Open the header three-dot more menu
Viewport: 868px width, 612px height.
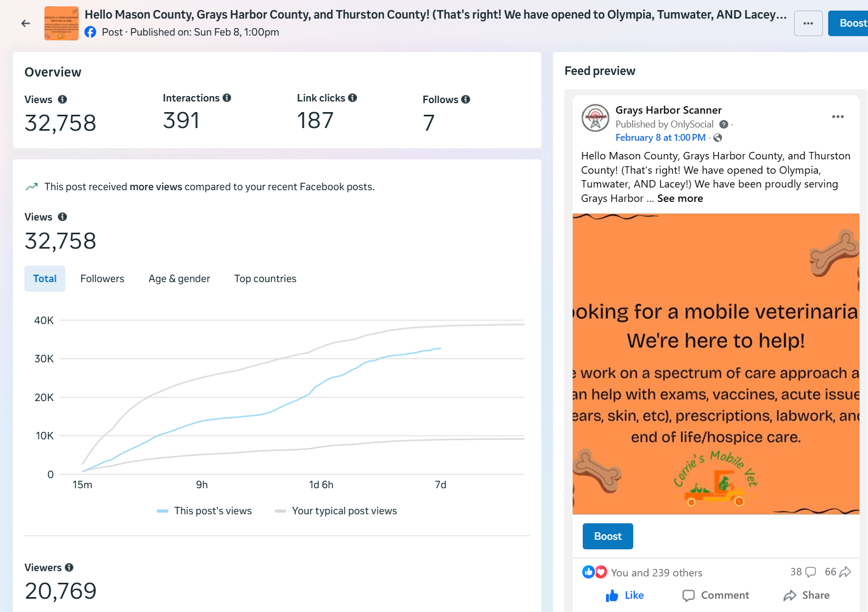[x=808, y=23]
